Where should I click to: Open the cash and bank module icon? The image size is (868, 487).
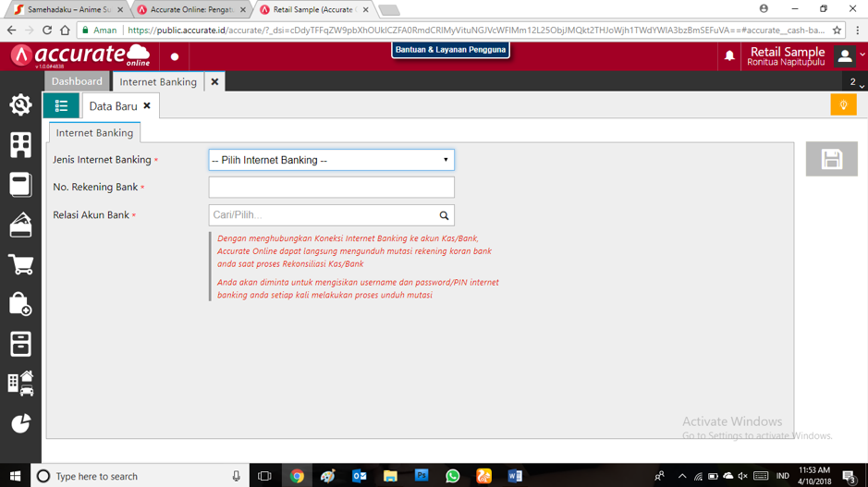(x=20, y=225)
